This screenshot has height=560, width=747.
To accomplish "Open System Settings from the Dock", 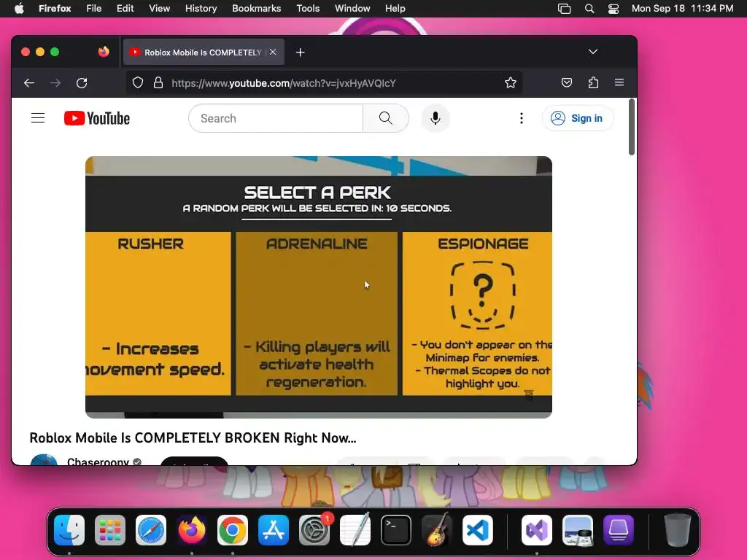I will coord(314,530).
